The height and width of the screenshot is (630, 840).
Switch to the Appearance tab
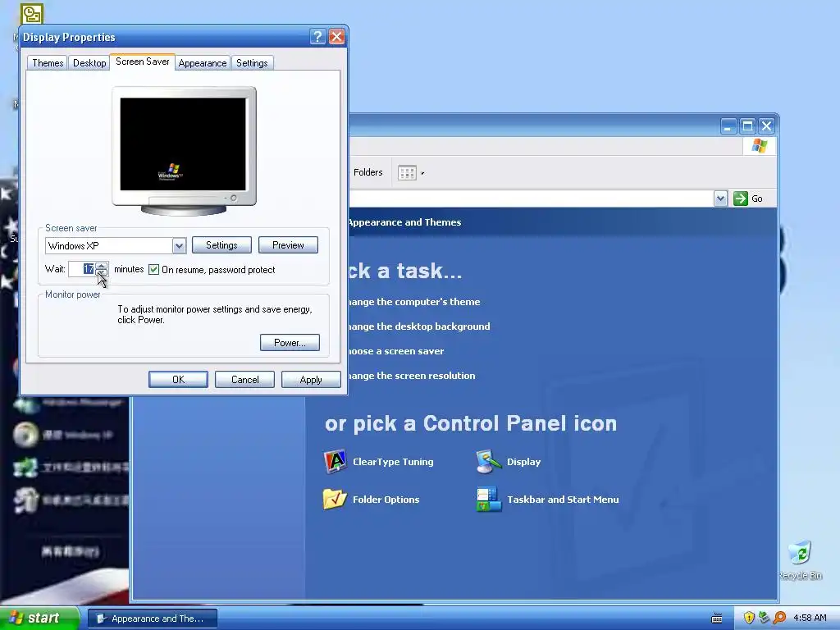[x=203, y=63]
